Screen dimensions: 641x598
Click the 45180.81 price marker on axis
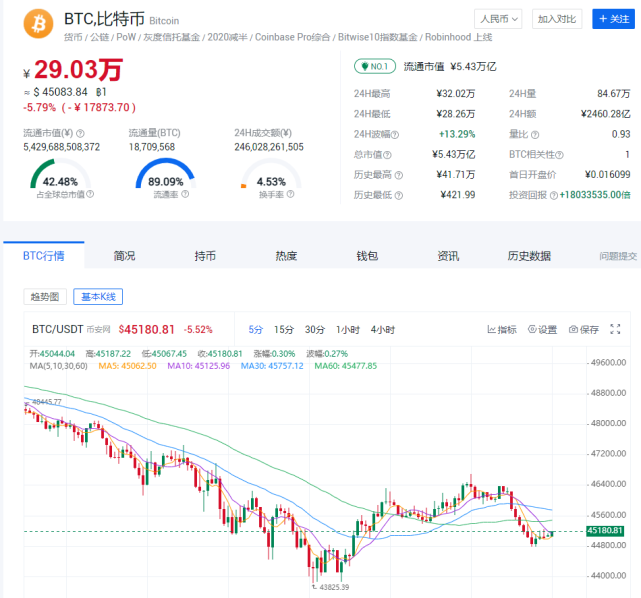point(605,531)
